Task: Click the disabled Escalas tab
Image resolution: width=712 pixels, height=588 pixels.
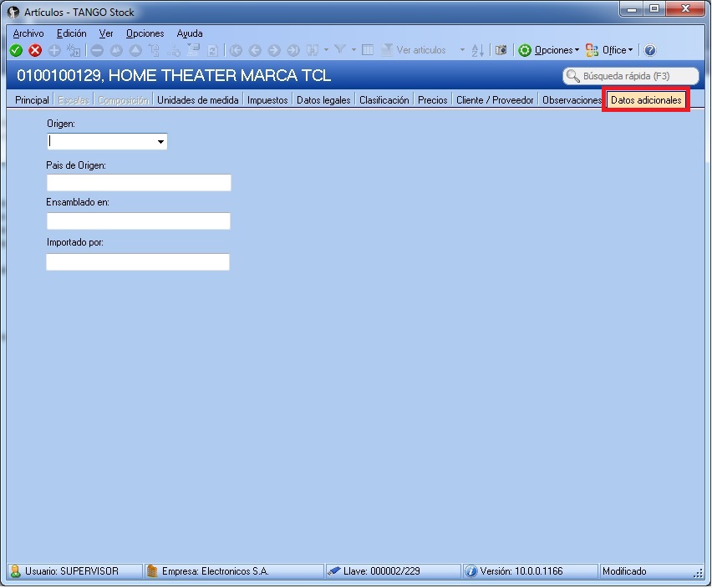Action: coord(74,100)
